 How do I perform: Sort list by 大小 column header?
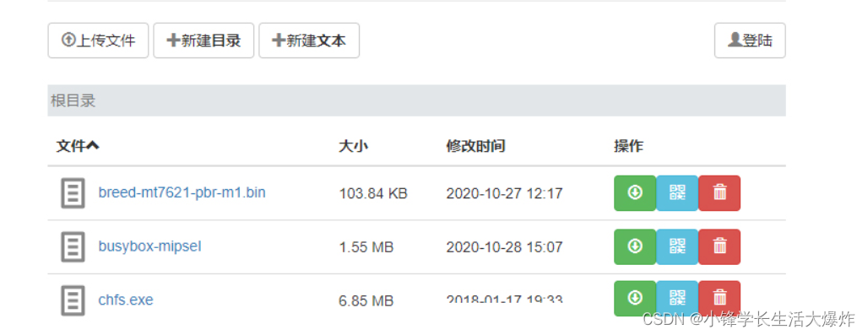tap(353, 146)
